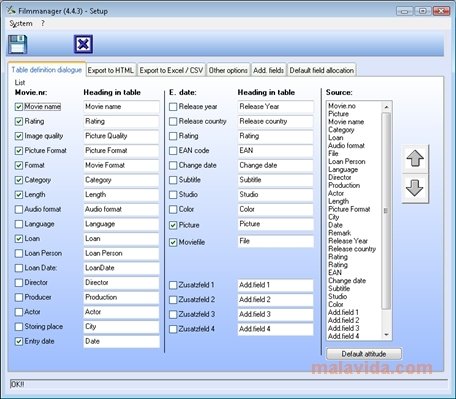Uncheck the Picture checkbox in E. date column
This screenshot has width=456, height=399.
click(173, 225)
